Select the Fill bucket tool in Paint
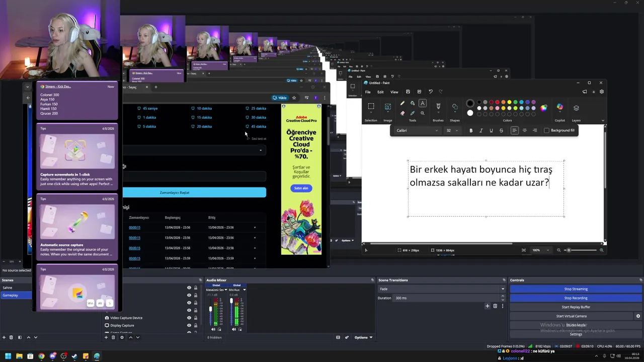644x362 pixels. pyautogui.click(x=413, y=103)
